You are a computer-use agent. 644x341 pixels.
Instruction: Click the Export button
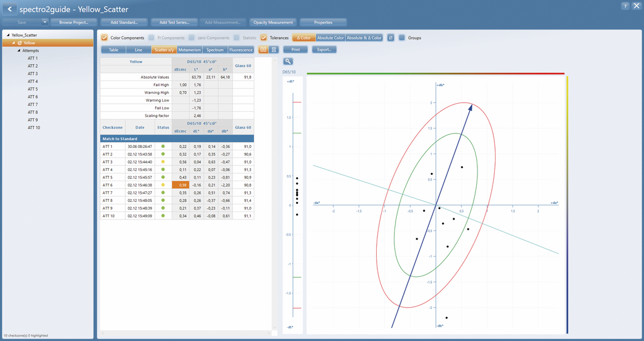(x=324, y=50)
